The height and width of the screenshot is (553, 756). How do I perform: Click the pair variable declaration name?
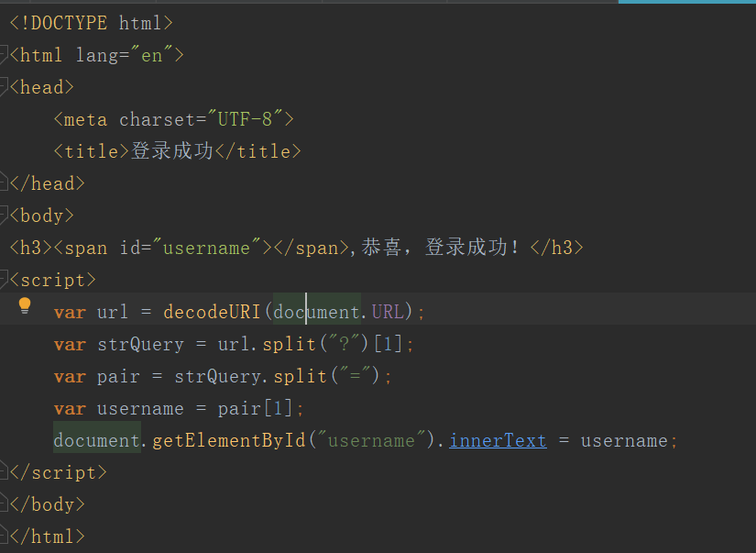(118, 376)
